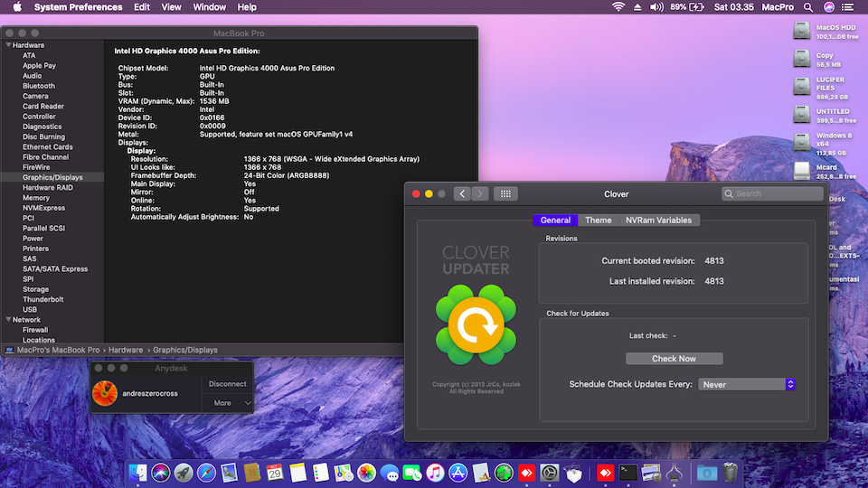Open FaceTime app in the dock
The height and width of the screenshot is (488, 868).
412,473
